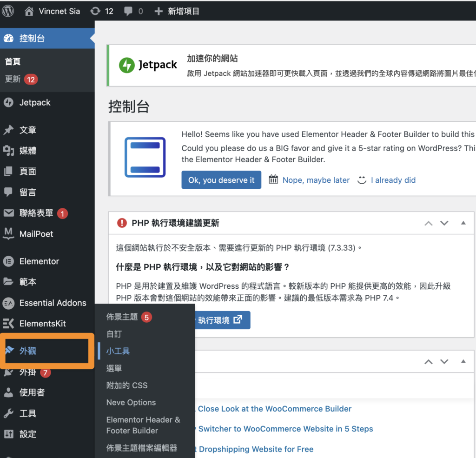Move the lower news panel up
This screenshot has width=476, height=458.
click(x=428, y=362)
